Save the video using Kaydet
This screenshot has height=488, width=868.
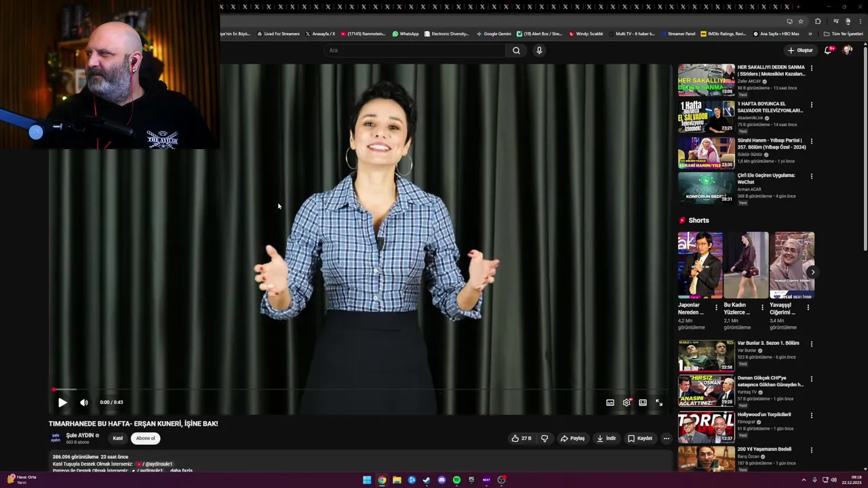(640, 439)
